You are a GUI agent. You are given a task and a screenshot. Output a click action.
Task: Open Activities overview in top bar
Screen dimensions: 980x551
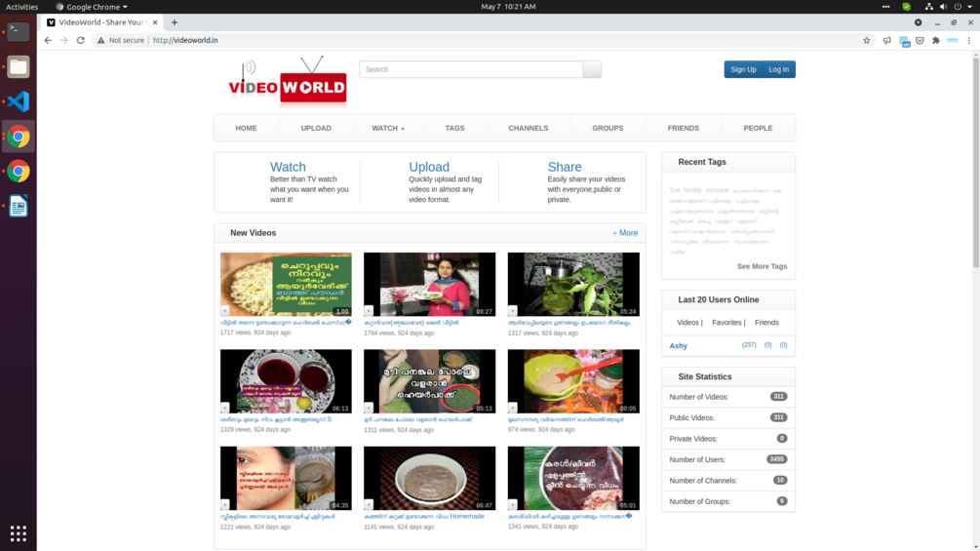pyautogui.click(x=21, y=6)
